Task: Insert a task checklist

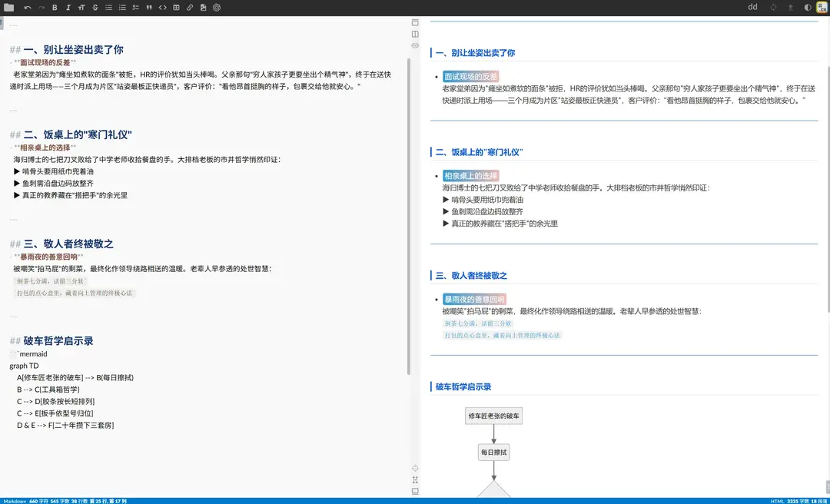Action: [x=135, y=7]
